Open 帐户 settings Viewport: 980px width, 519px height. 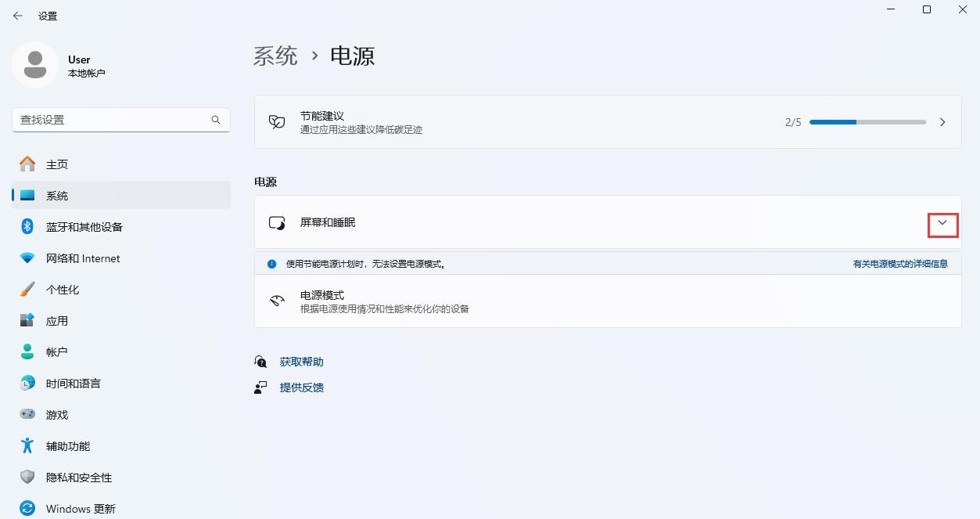(x=57, y=351)
